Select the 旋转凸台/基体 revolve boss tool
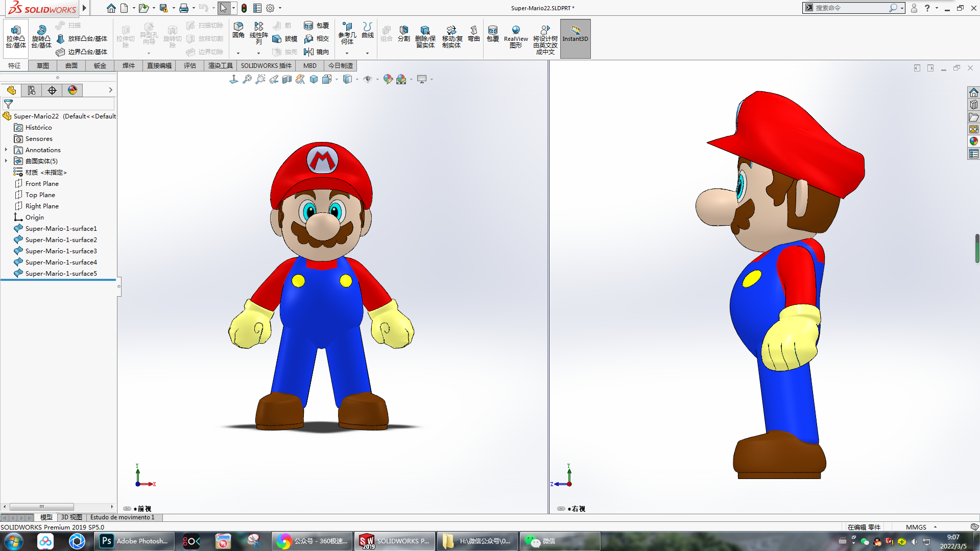Screen dimensions: 980x551 click(41, 37)
